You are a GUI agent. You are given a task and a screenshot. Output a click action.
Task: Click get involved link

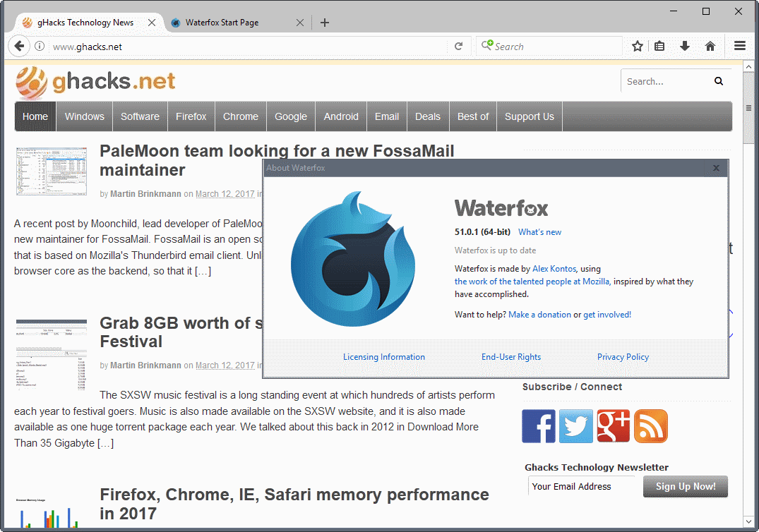[x=607, y=315]
